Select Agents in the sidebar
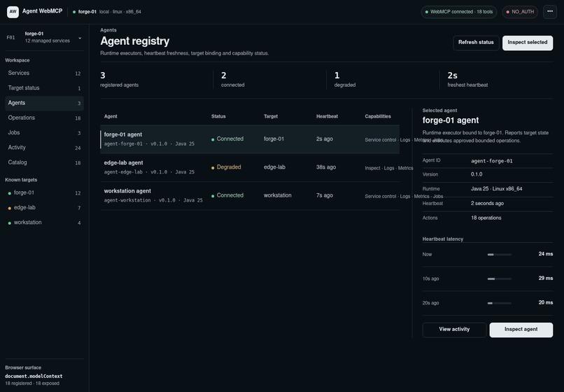The width and height of the screenshot is (564, 392). point(44,103)
